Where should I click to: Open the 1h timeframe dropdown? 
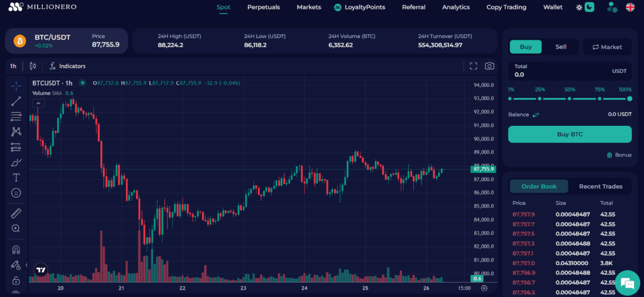13,66
